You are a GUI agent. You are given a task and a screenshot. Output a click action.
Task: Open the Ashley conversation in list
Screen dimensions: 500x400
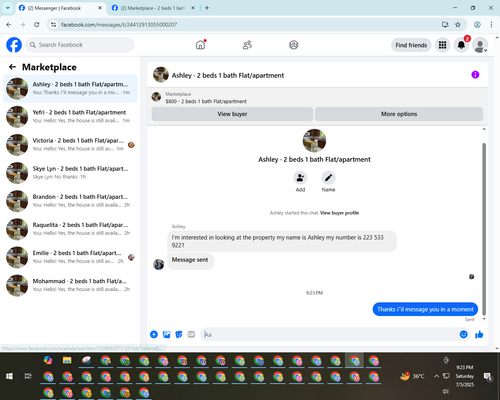pyautogui.click(x=70, y=89)
